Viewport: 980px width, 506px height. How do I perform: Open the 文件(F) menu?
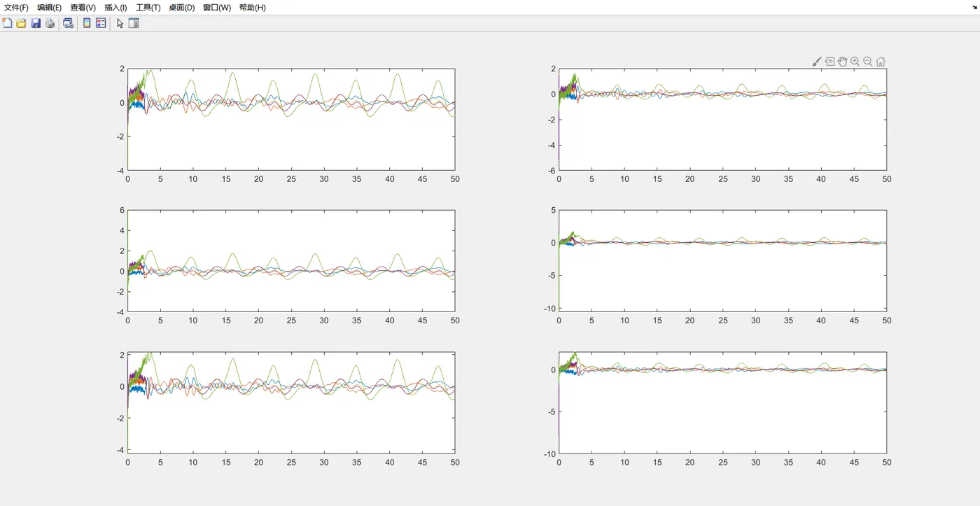(x=17, y=8)
